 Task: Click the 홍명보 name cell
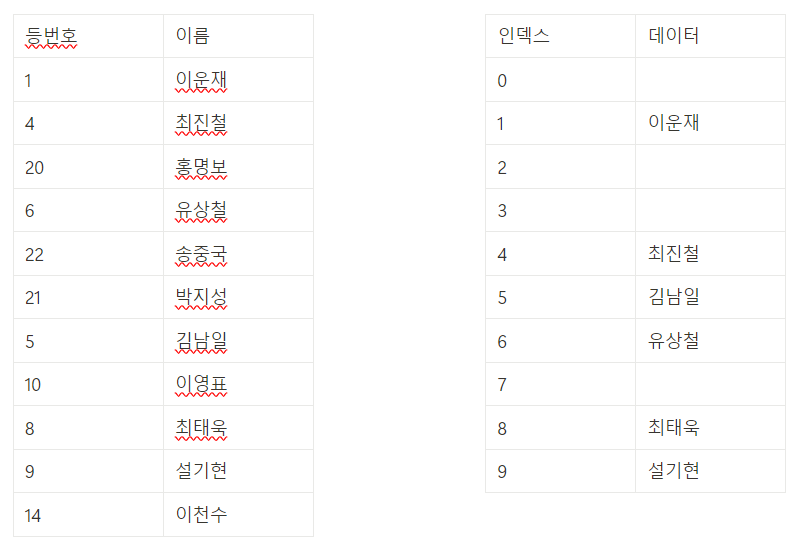pyautogui.click(x=201, y=167)
